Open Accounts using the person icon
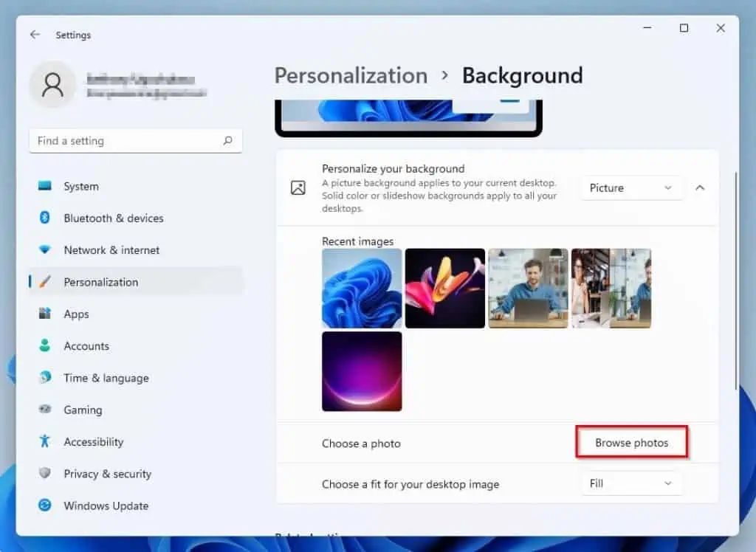The height and width of the screenshot is (552, 756). 45,345
